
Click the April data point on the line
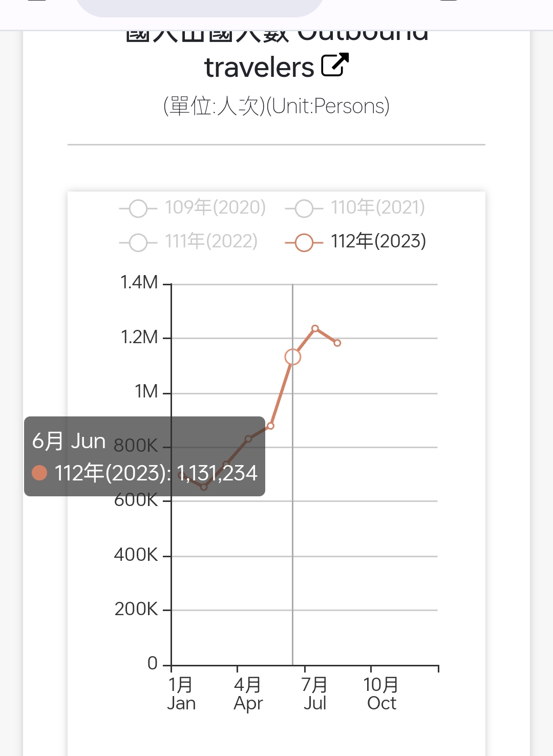248,439
